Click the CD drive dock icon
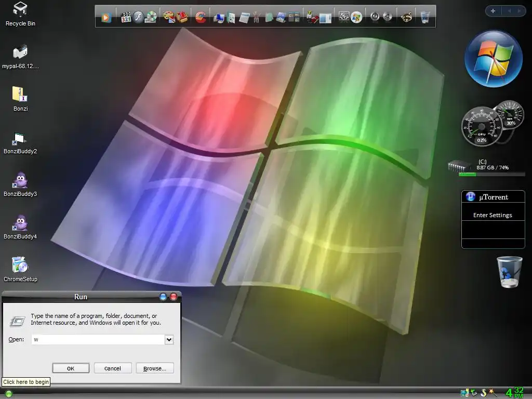Viewport: 532px width, 399px height. point(151,17)
